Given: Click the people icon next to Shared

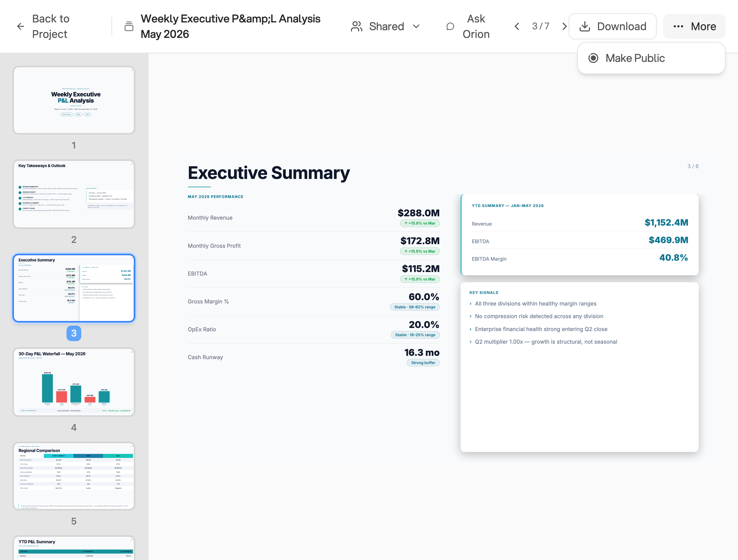Looking at the screenshot, I should pyautogui.click(x=356, y=26).
